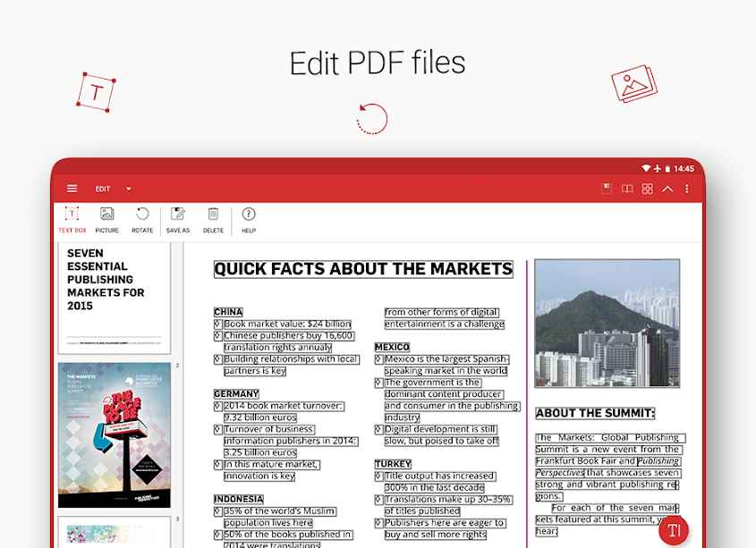Expand the EDIT mode dropdown

[128, 189]
